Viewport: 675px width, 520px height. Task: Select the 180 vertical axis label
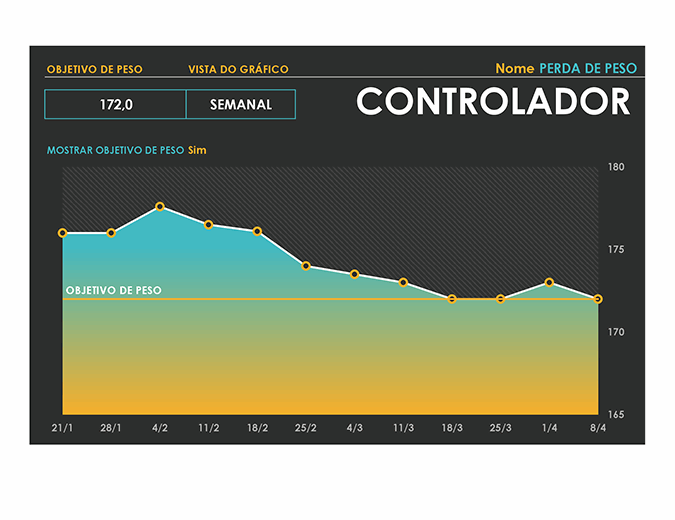point(616,167)
